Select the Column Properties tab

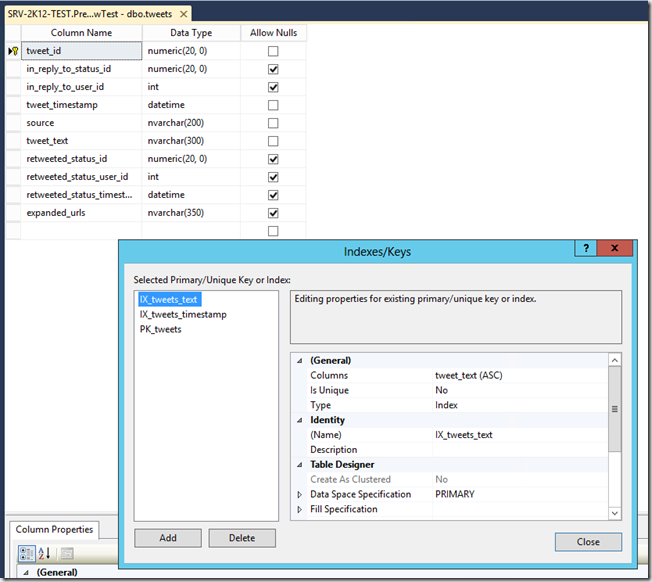click(54, 530)
